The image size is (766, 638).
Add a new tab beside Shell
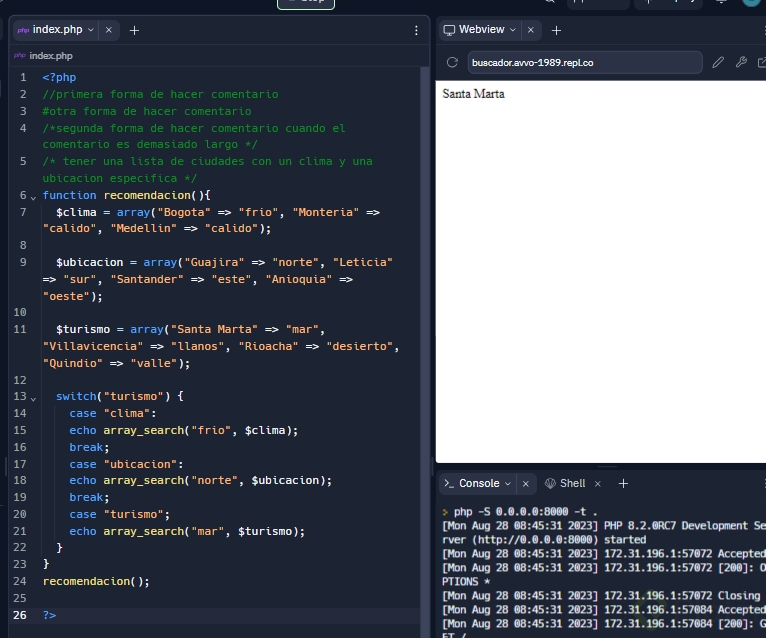pyautogui.click(x=623, y=484)
